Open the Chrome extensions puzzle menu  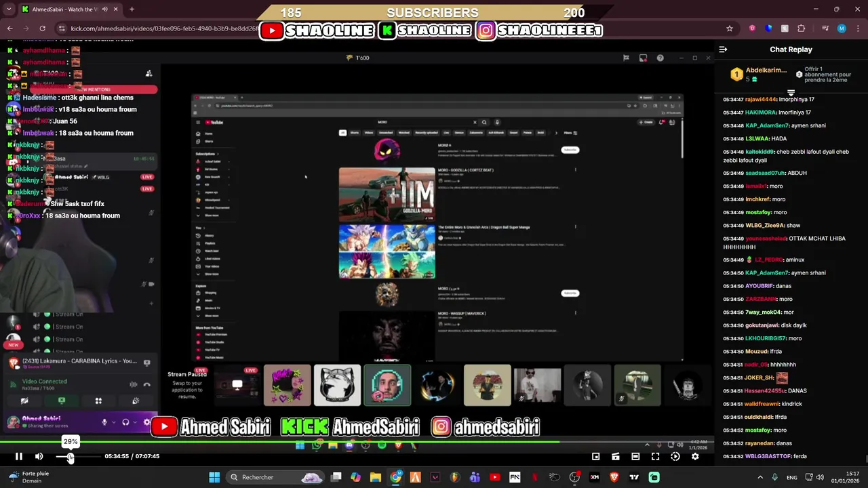pyautogui.click(x=802, y=28)
